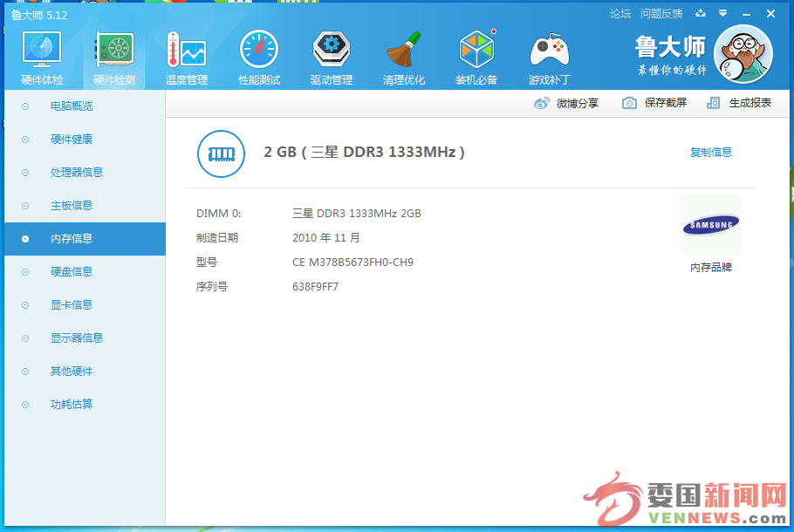Select 内存信息 in the sidebar
794x532 pixels.
click(86, 239)
